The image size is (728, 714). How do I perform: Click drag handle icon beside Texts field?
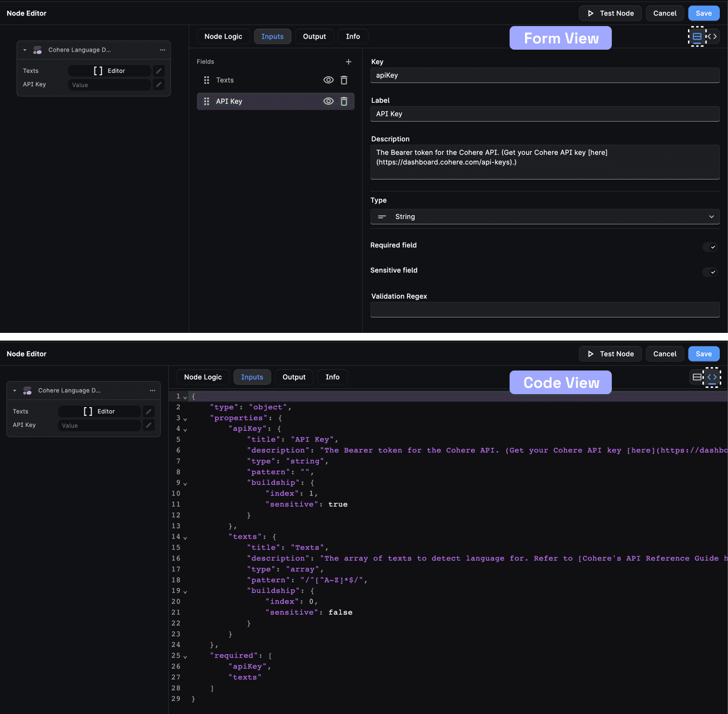click(x=206, y=80)
